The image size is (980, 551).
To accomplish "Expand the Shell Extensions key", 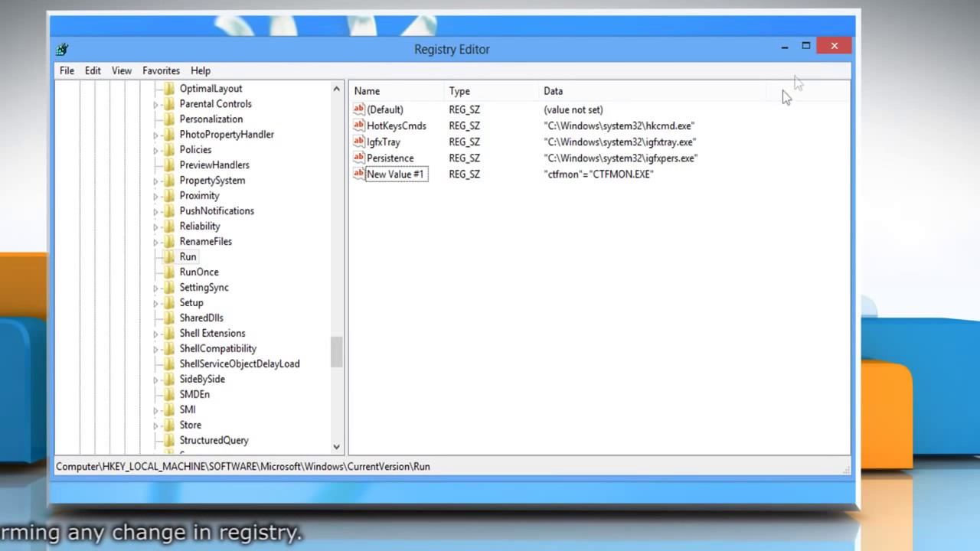I will [x=155, y=334].
